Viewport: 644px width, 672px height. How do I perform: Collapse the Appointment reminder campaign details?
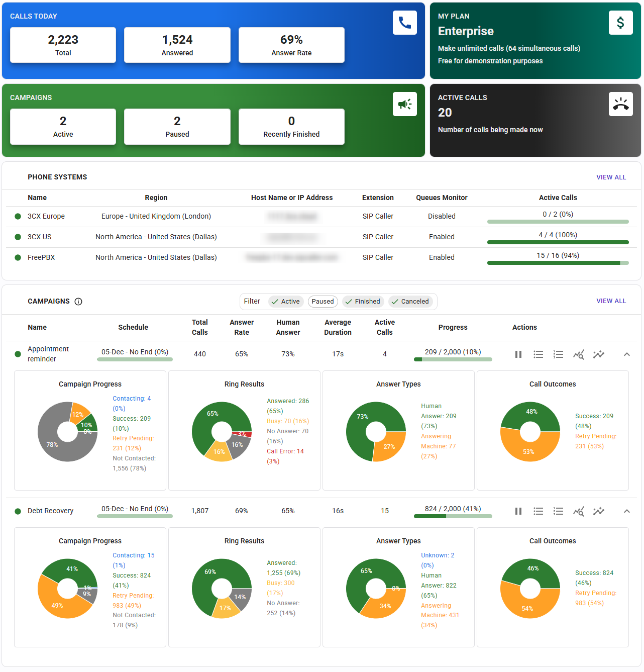point(626,354)
